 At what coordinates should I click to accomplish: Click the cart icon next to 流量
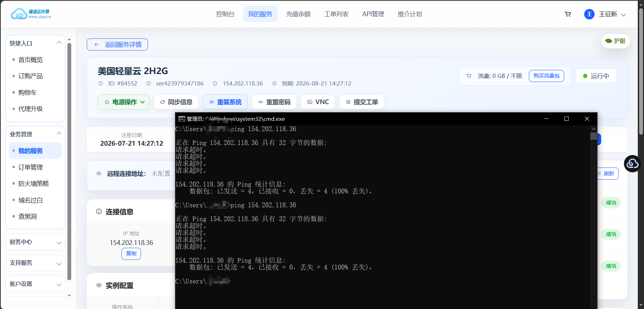click(x=469, y=76)
